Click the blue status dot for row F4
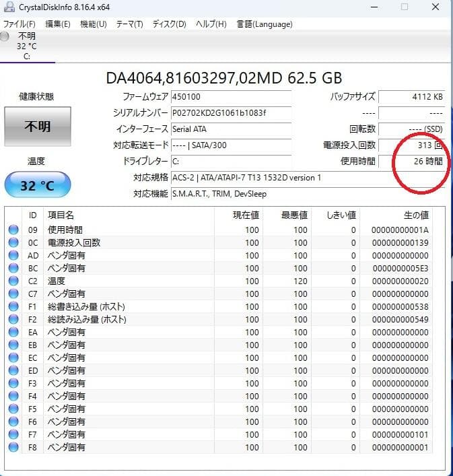The width and height of the screenshot is (453, 476). pyautogui.click(x=13, y=396)
